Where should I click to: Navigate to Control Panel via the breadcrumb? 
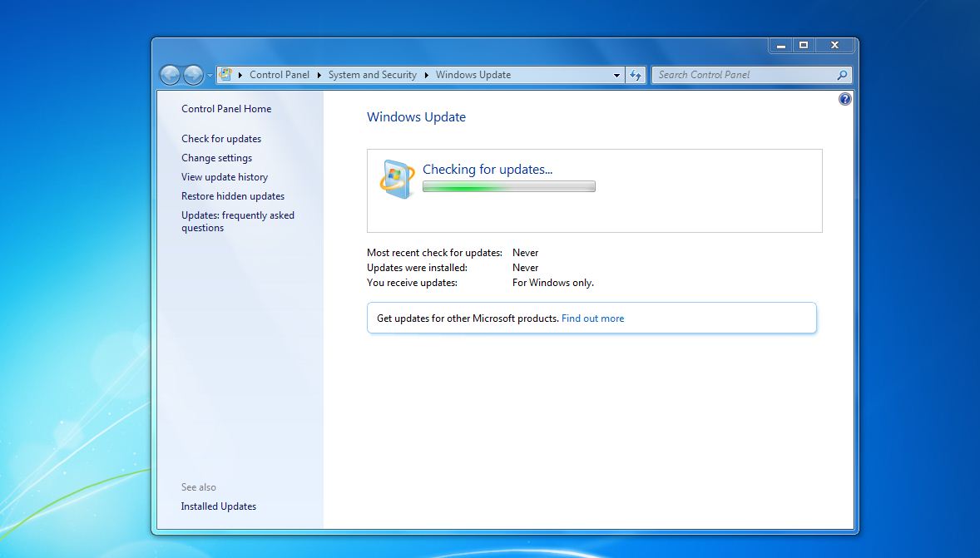(280, 74)
